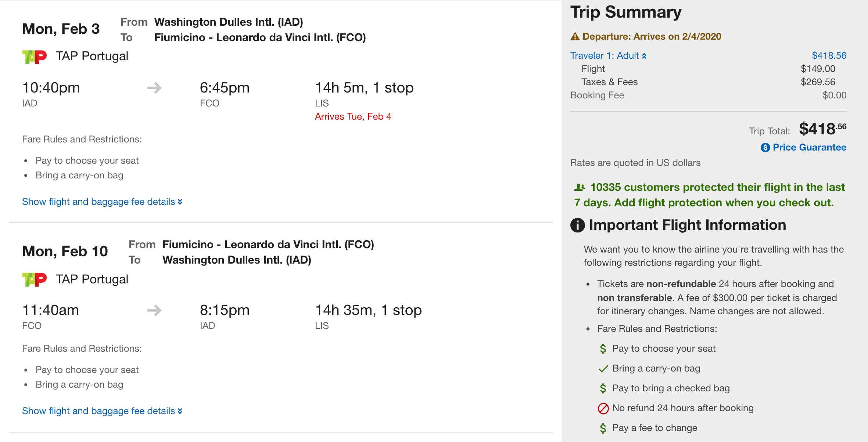This screenshot has width=868, height=442.
Task: Click the green checkmark beside carry-on bag
Action: (603, 369)
